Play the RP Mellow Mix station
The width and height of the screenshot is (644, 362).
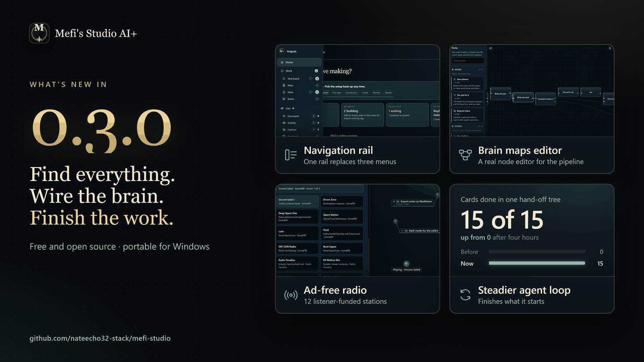click(x=342, y=264)
